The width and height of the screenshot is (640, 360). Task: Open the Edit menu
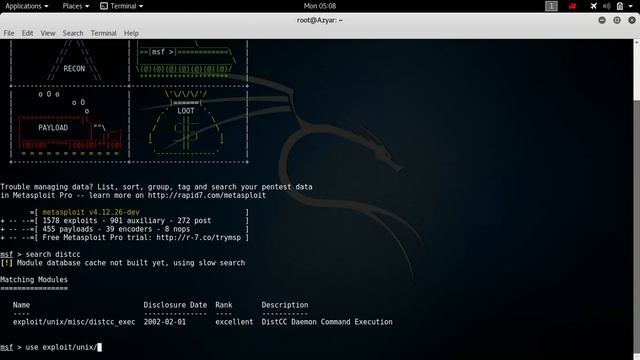[27, 33]
